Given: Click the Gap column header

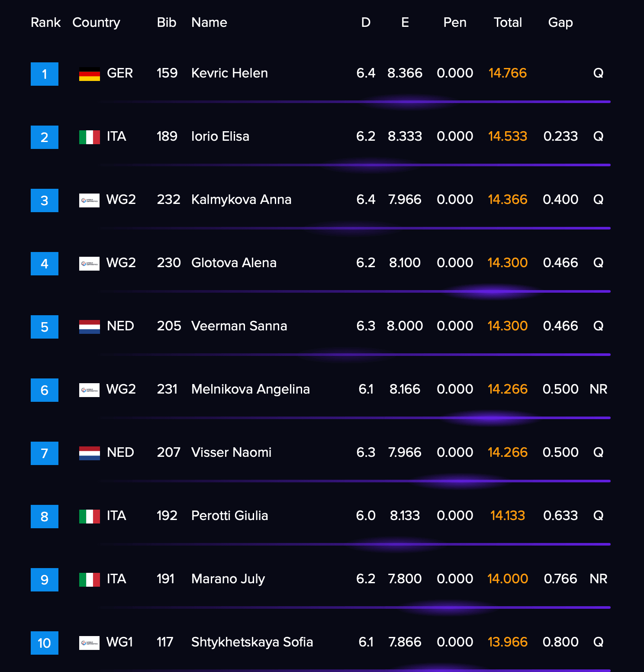Looking at the screenshot, I should [x=560, y=23].
